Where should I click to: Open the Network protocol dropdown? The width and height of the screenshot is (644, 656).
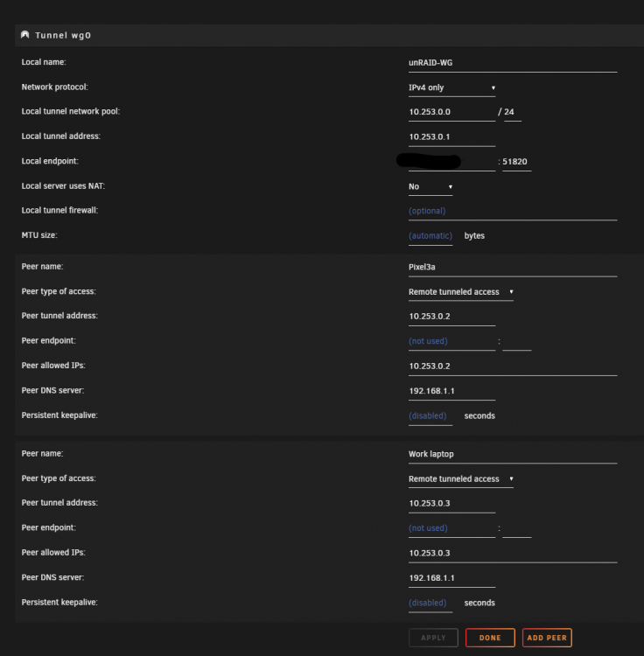tap(451, 87)
